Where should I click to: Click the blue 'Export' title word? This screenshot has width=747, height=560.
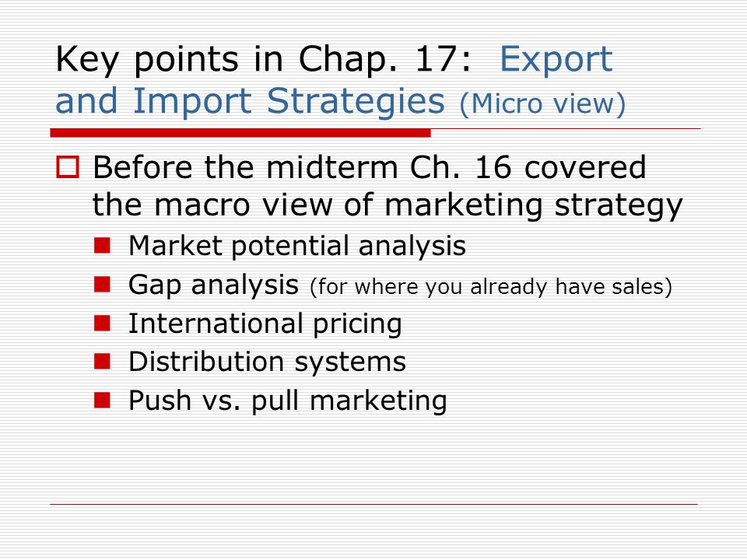(556, 60)
